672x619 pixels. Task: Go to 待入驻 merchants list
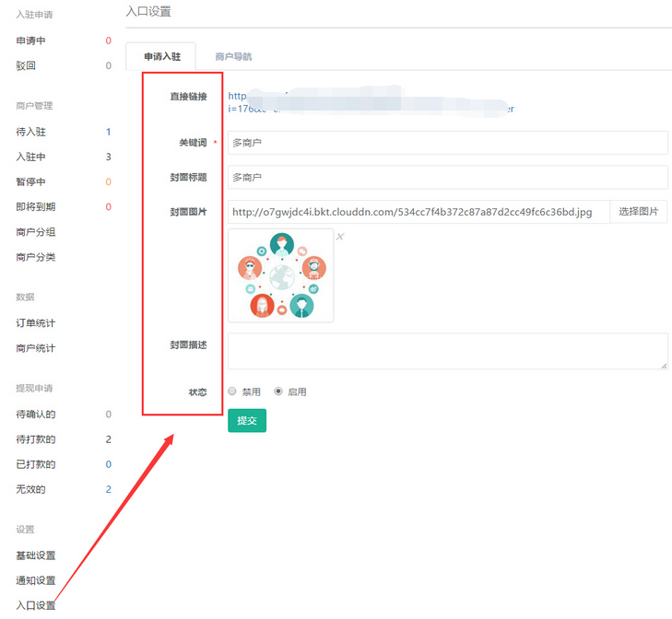(x=31, y=132)
